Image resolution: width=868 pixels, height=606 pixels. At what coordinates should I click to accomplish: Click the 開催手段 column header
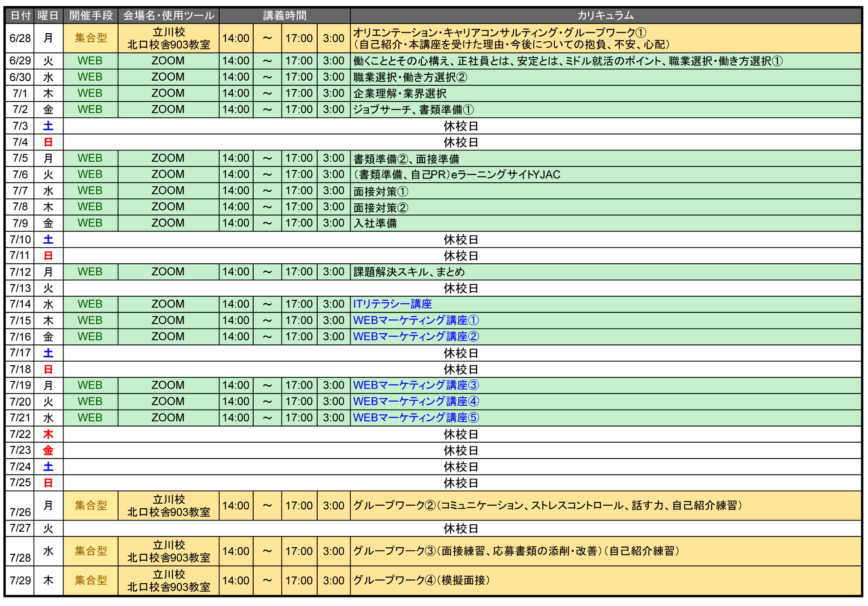pyautogui.click(x=91, y=16)
